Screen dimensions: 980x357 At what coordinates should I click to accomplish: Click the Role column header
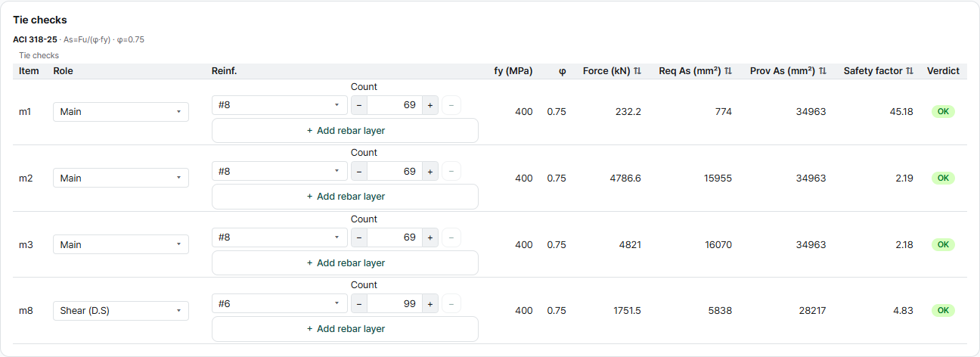coord(63,71)
